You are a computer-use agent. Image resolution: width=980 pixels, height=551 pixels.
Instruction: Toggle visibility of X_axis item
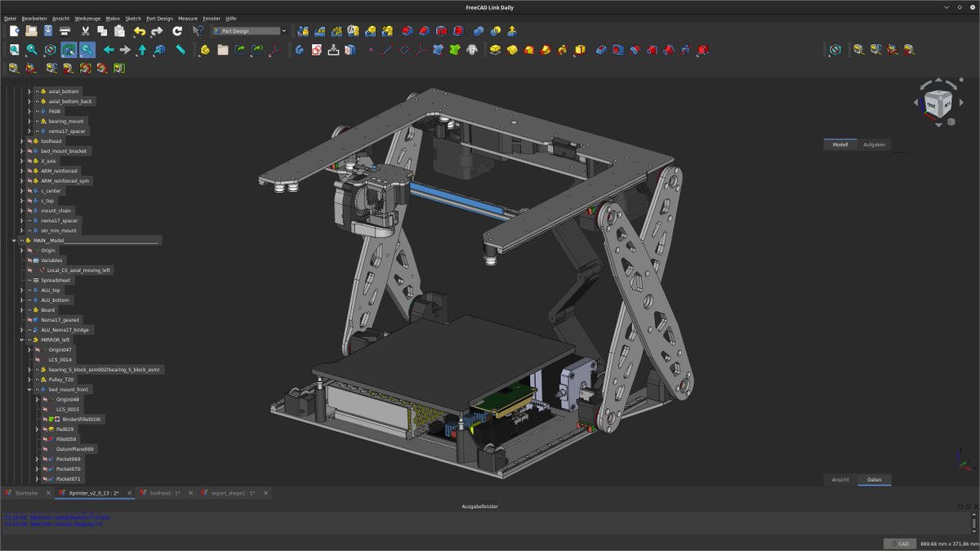pos(29,161)
